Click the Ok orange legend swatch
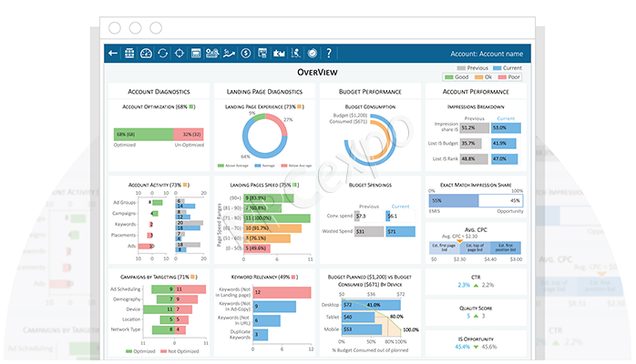 (x=479, y=77)
